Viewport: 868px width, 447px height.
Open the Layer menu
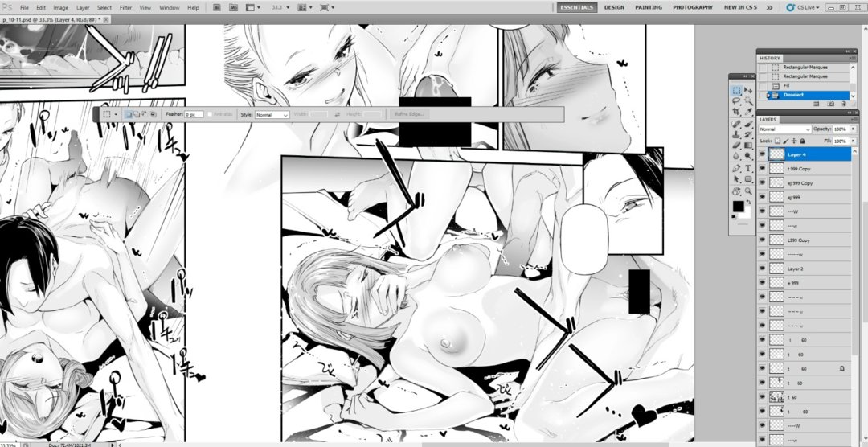pyautogui.click(x=83, y=8)
